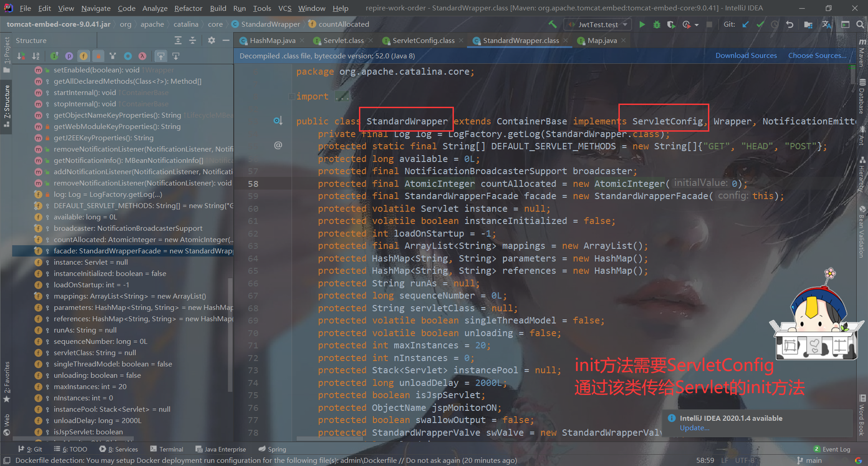Click the @ gutter annotation icon

pos(278,145)
